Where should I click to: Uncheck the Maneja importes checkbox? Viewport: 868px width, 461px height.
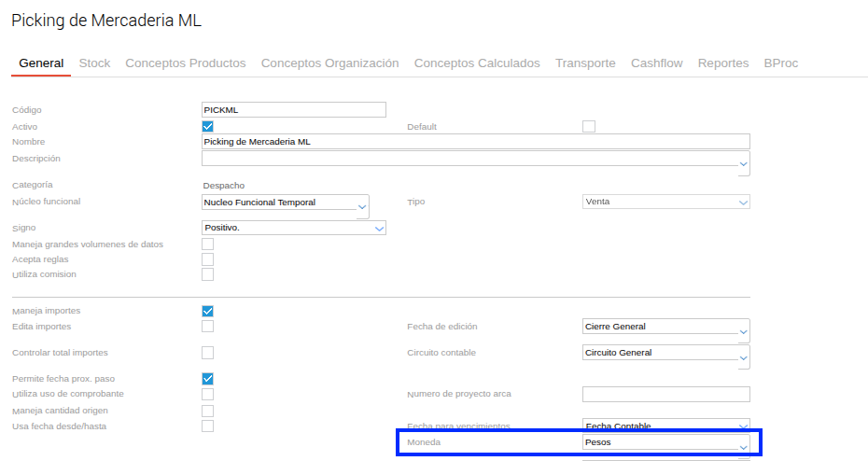(208, 311)
